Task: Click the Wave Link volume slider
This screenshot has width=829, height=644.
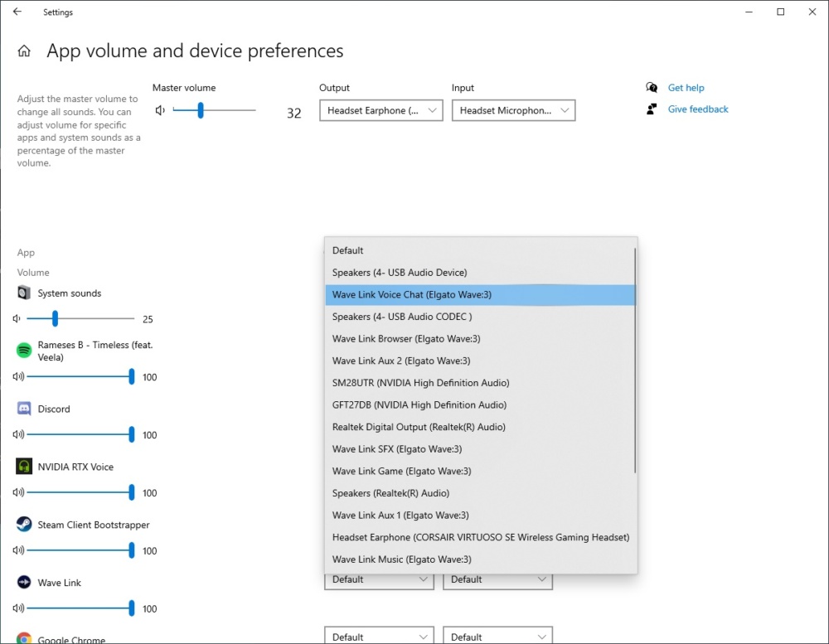Action: (x=80, y=608)
